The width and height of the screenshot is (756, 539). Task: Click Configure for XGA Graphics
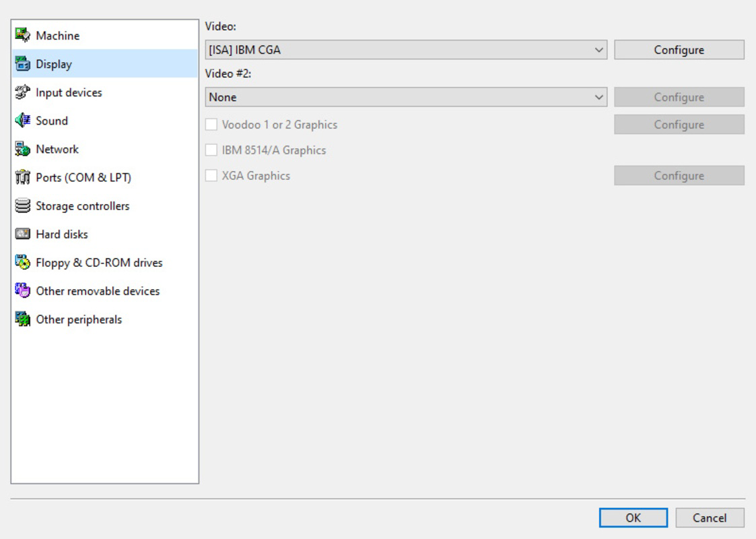point(679,176)
